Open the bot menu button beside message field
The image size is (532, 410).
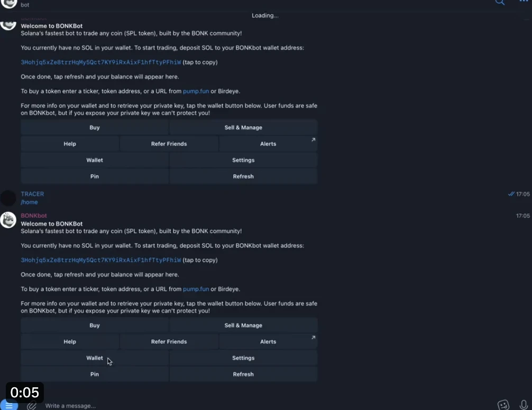[9, 405]
